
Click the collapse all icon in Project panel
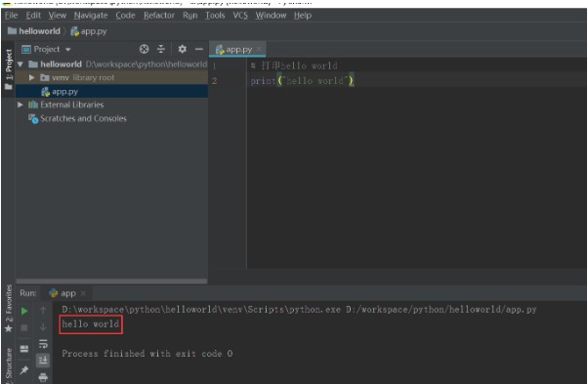pyautogui.click(x=161, y=49)
